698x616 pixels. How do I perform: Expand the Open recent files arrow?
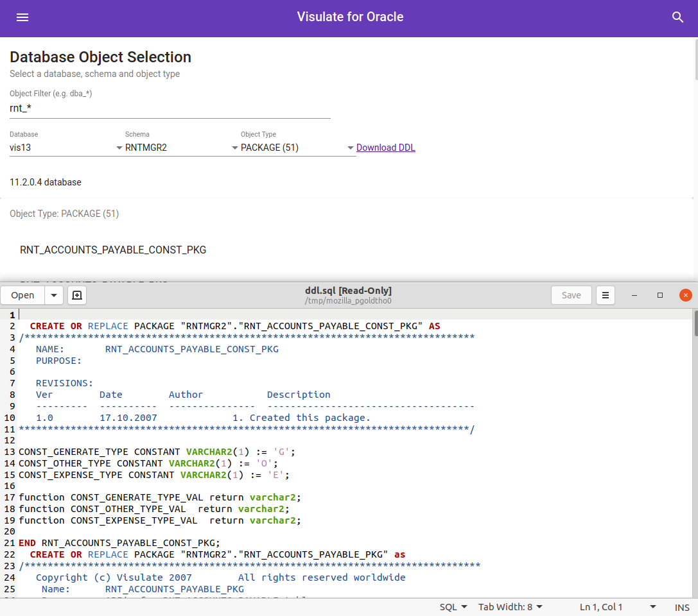[54, 295]
